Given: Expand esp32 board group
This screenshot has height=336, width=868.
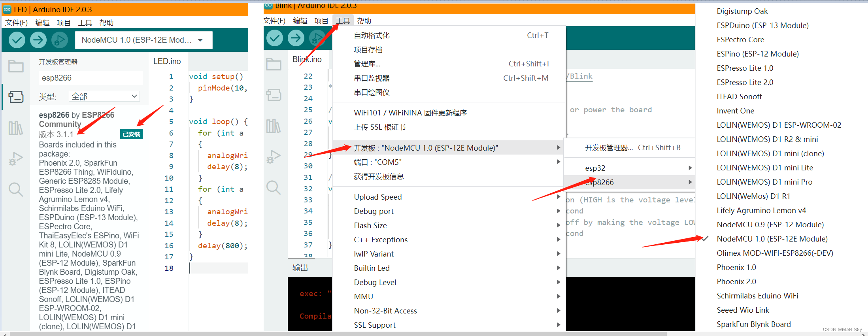Looking at the screenshot, I should 630,168.
